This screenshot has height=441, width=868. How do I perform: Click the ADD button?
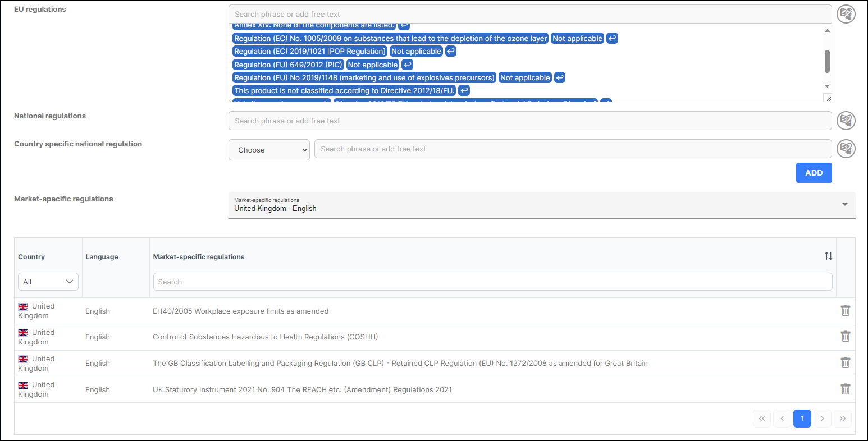point(814,173)
